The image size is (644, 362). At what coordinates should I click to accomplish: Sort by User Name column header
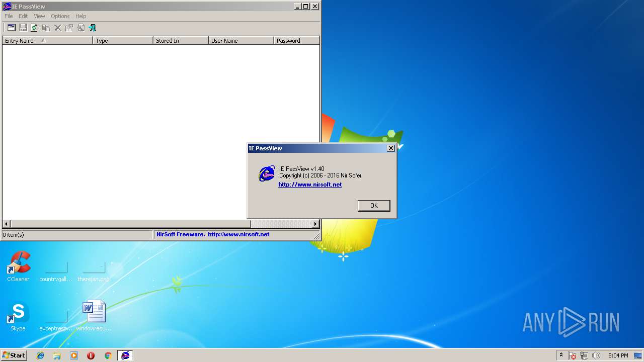pyautogui.click(x=241, y=41)
